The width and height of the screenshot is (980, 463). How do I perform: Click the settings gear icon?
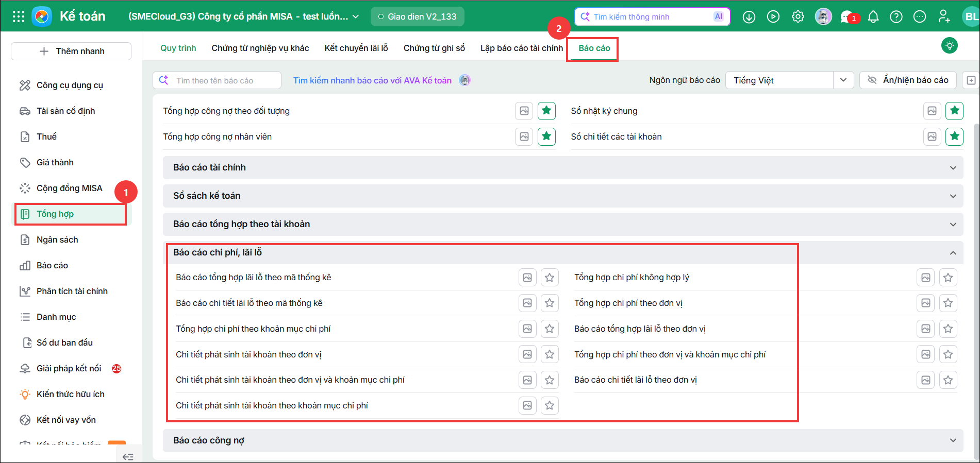pyautogui.click(x=798, y=16)
